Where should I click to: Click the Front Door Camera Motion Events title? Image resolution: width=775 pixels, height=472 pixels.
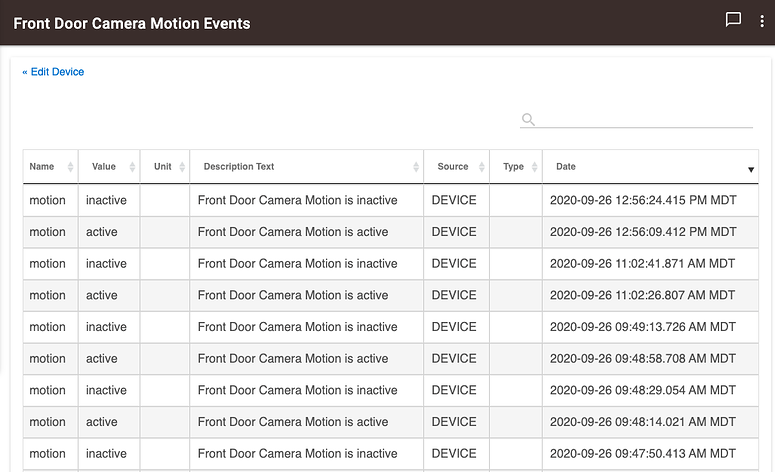(132, 23)
